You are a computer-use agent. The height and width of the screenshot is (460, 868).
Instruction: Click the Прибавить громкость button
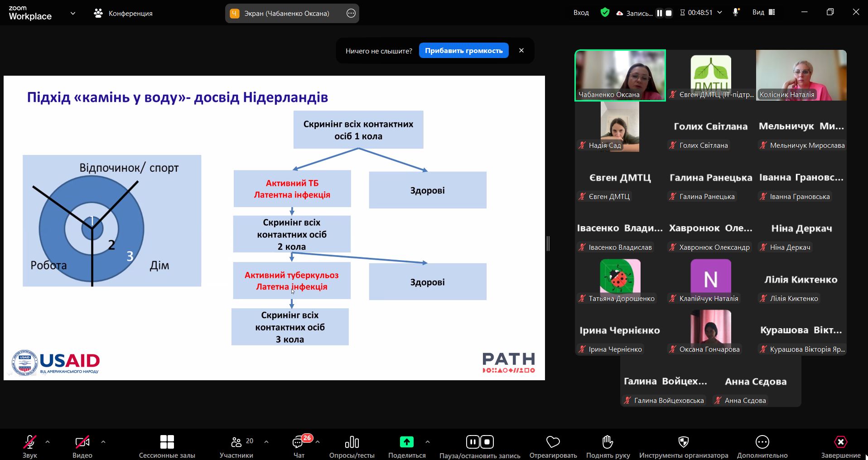(x=463, y=51)
